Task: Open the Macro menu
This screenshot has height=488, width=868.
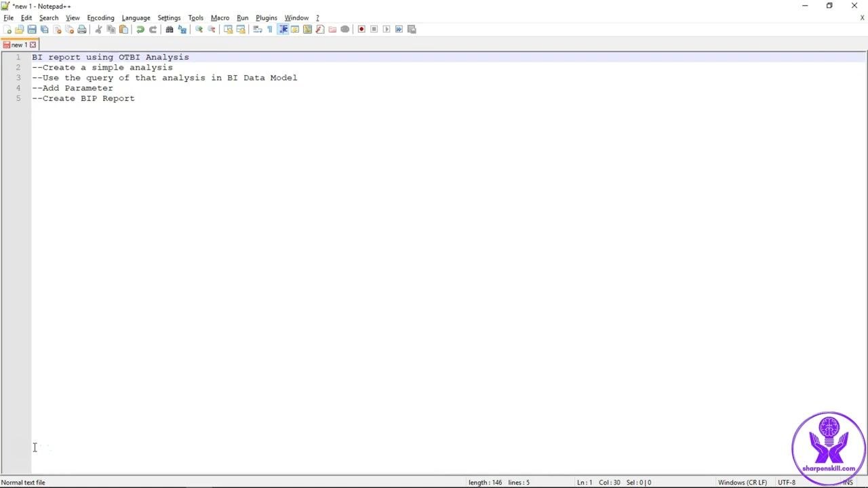Action: click(x=220, y=18)
